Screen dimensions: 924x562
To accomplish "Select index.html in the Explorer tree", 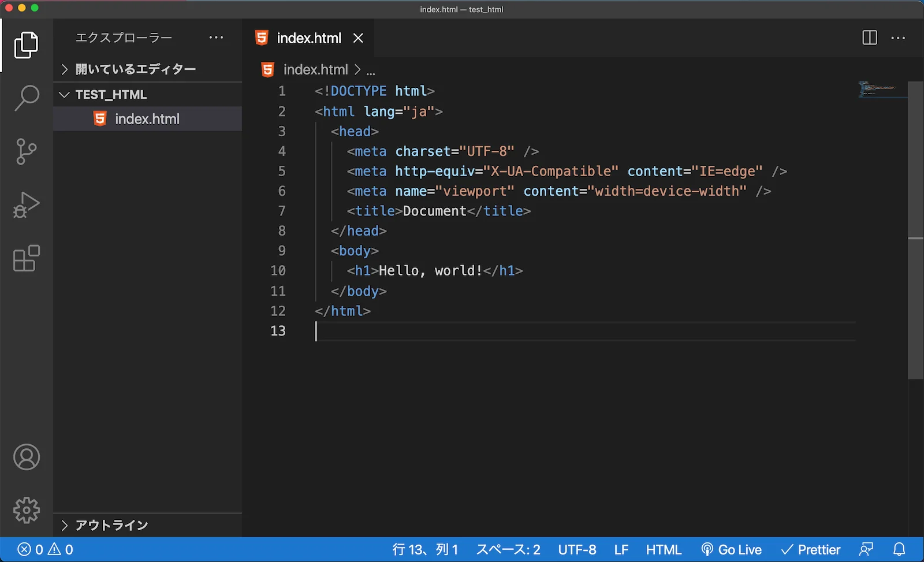I will click(147, 118).
